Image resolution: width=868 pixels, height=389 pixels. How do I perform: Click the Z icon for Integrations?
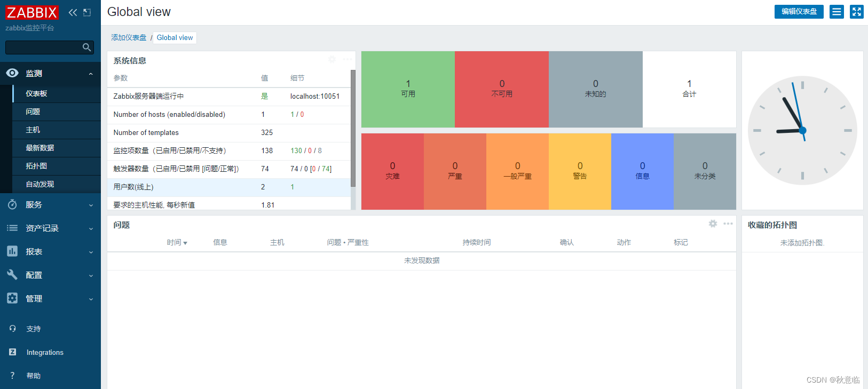[x=12, y=352]
